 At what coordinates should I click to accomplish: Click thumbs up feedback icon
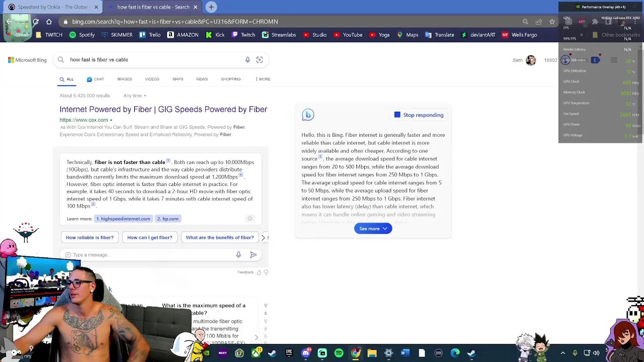259,273
